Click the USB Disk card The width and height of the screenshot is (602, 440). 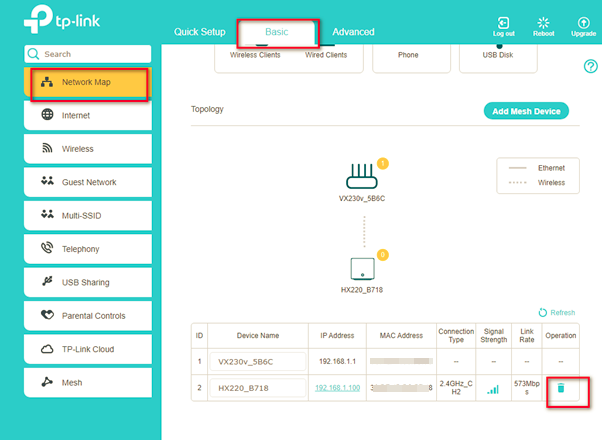click(x=498, y=58)
